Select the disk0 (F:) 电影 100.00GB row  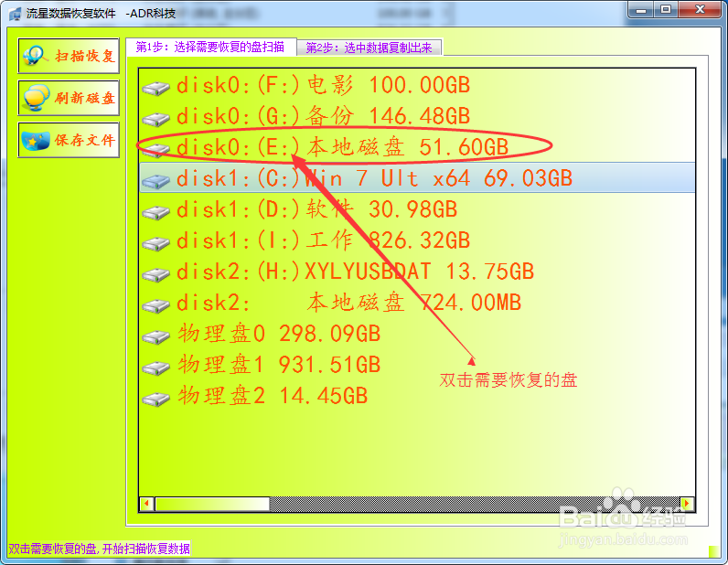click(x=417, y=85)
